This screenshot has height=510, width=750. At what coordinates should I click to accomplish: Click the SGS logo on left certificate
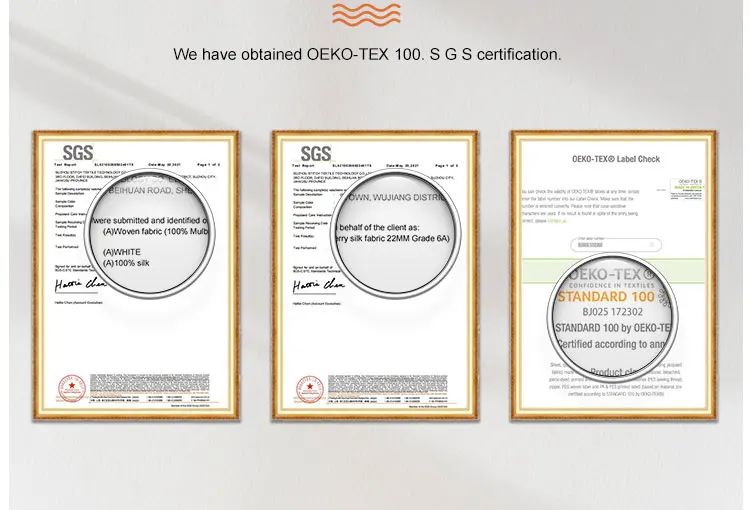(77, 153)
